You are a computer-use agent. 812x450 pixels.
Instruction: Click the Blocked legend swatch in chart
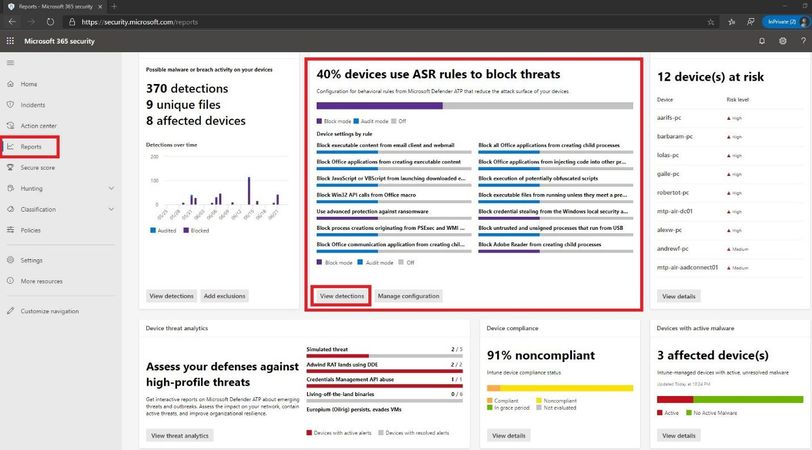[x=186, y=230]
